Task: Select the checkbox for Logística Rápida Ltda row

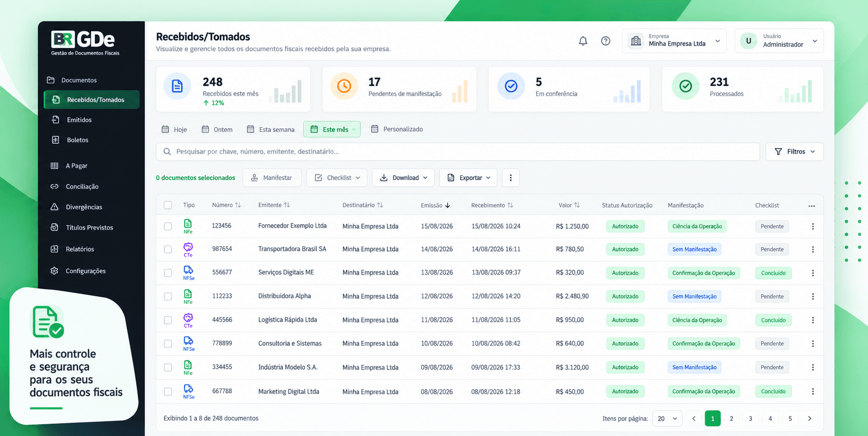Action: click(x=168, y=320)
